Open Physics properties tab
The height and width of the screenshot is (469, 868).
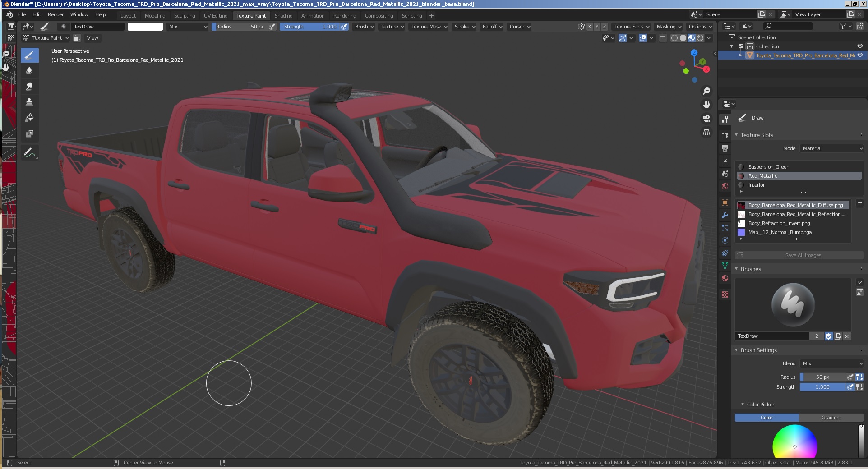(x=725, y=240)
